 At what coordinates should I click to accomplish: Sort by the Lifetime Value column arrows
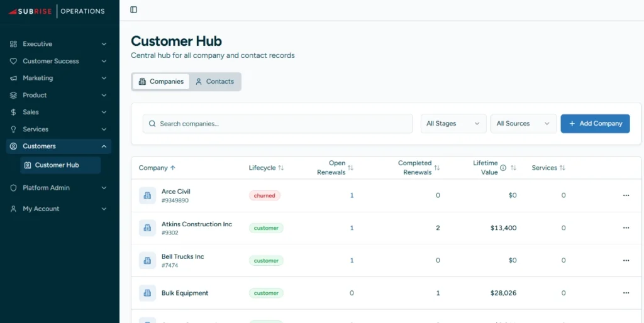click(513, 168)
